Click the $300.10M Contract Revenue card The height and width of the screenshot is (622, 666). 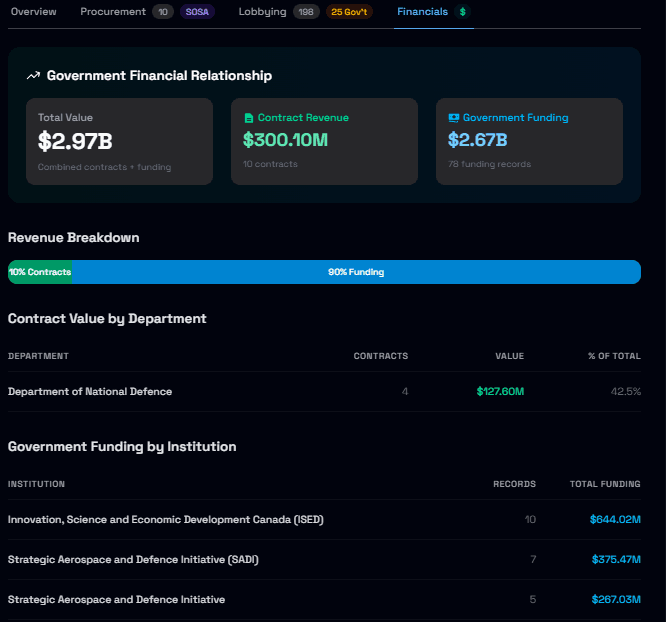[323, 141]
